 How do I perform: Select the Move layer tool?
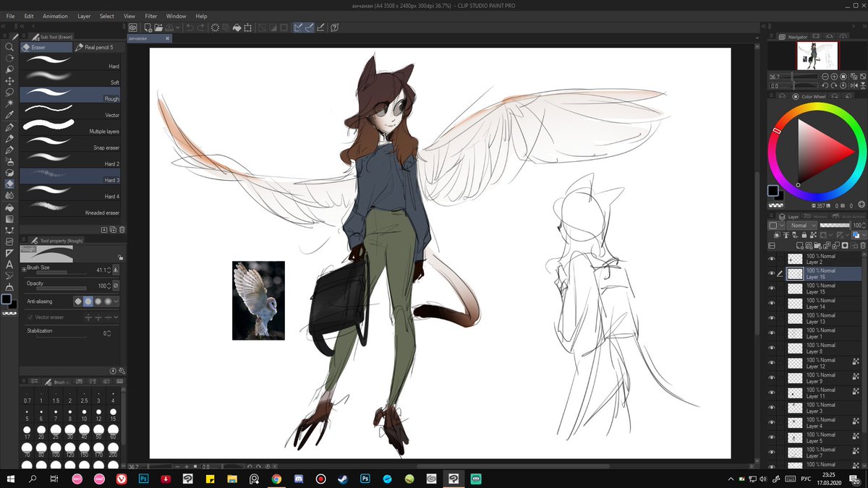pos(10,81)
